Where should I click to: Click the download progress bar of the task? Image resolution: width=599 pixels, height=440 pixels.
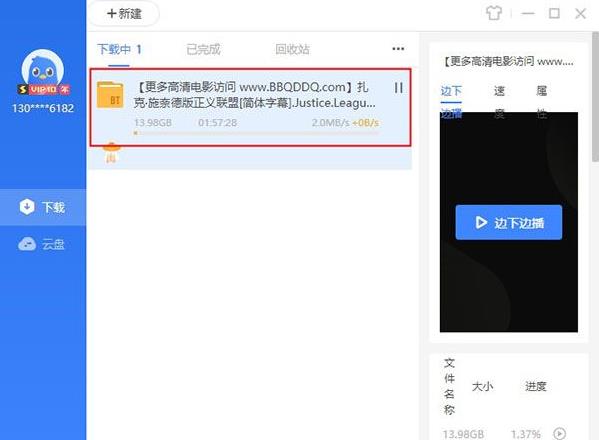pos(256,133)
